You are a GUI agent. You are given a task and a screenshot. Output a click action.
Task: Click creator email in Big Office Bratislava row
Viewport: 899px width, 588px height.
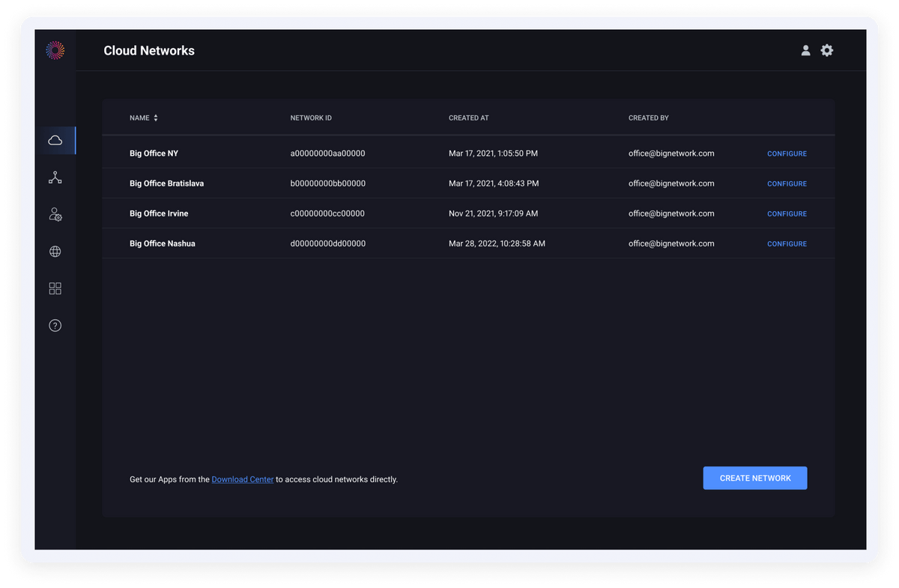coord(671,184)
